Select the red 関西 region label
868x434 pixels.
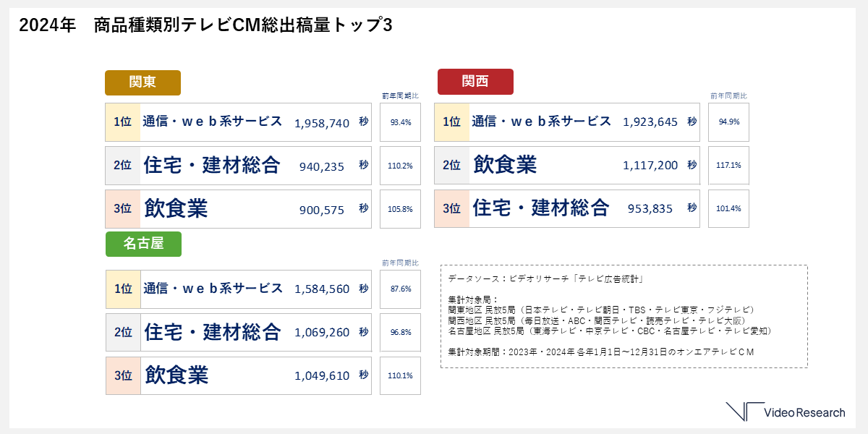click(x=475, y=82)
